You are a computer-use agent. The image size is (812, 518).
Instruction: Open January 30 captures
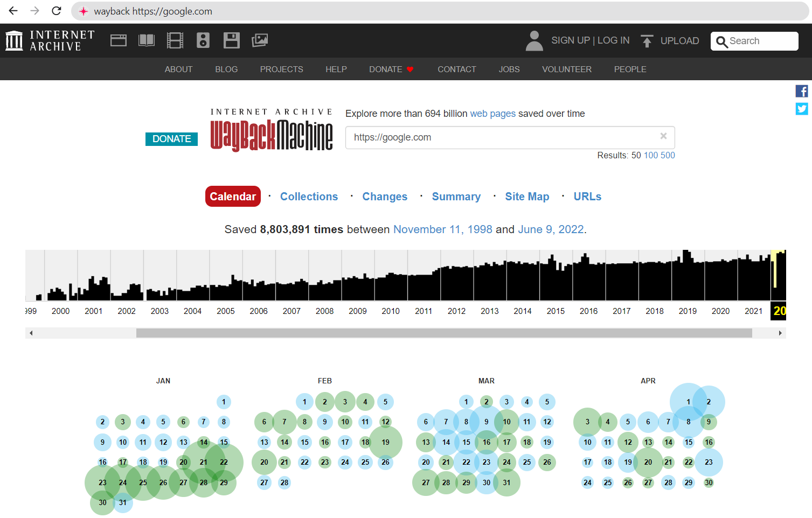click(x=102, y=502)
